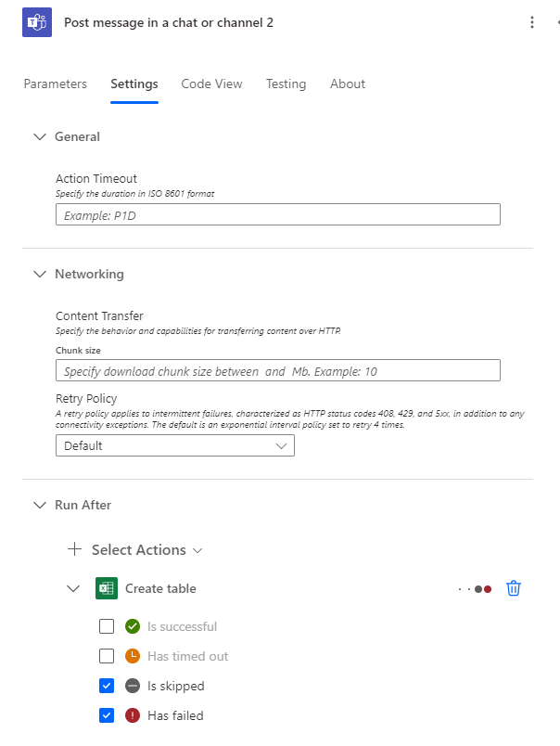
Task: Click the red Has failed status icon
Action: click(133, 715)
